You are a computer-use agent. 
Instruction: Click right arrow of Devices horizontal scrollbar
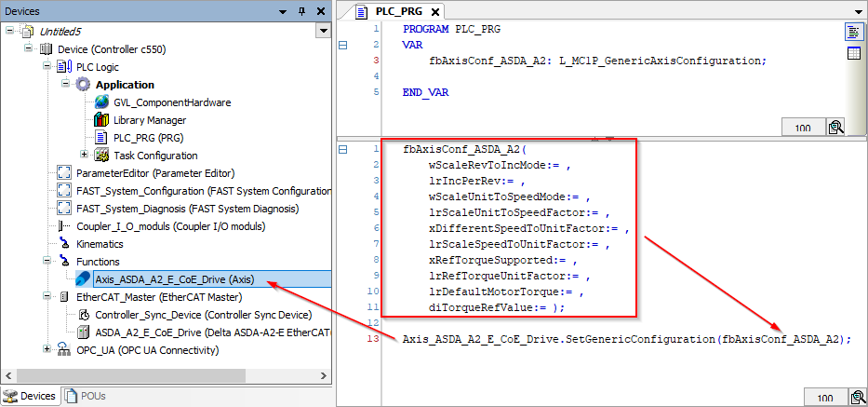point(325,375)
